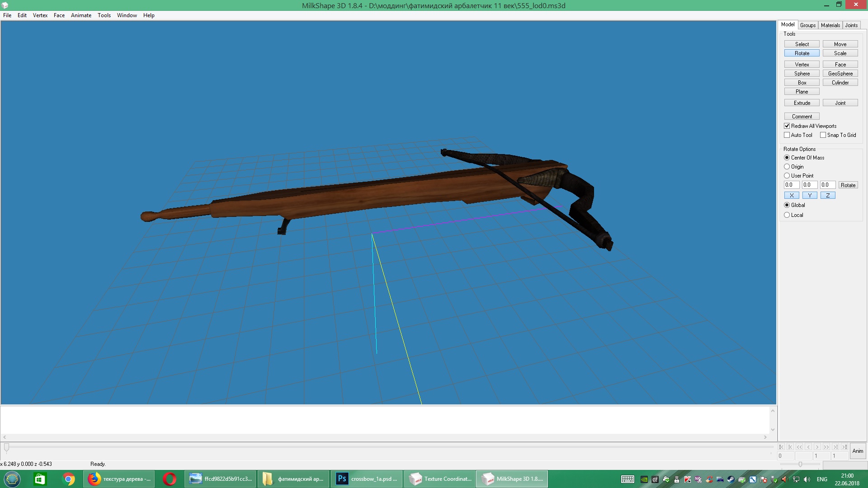Step forward one frame
The image size is (868, 488).
point(817,447)
